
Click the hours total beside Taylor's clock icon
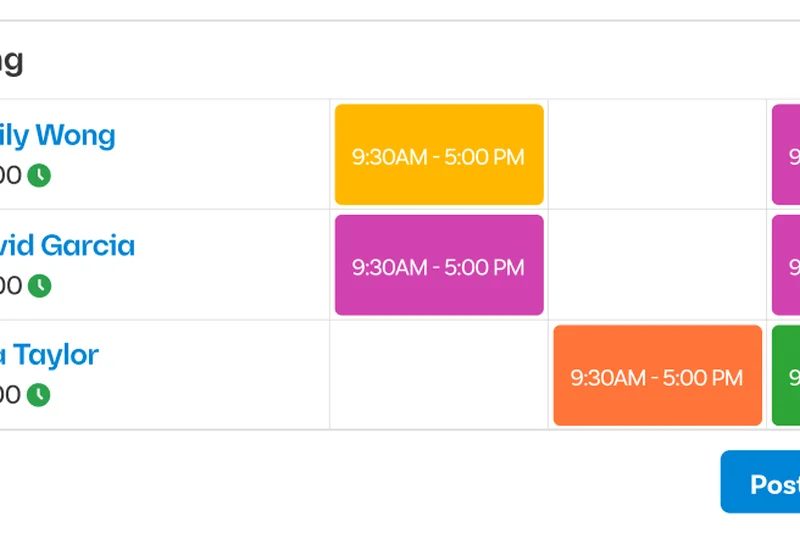pos(10,395)
